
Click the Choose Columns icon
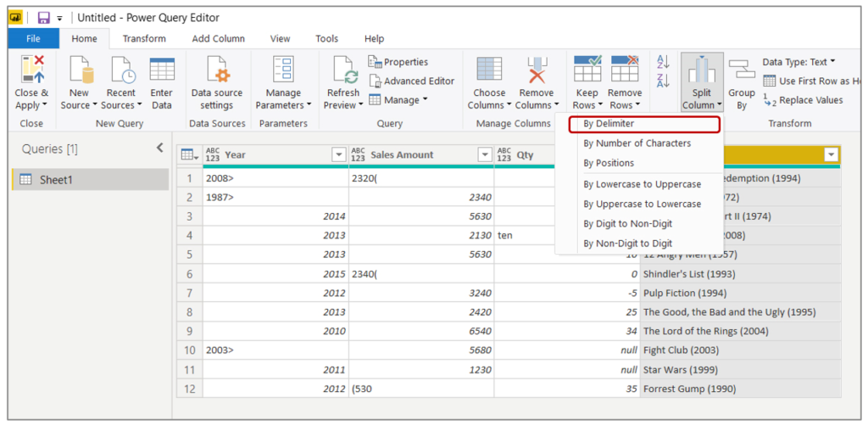489,70
